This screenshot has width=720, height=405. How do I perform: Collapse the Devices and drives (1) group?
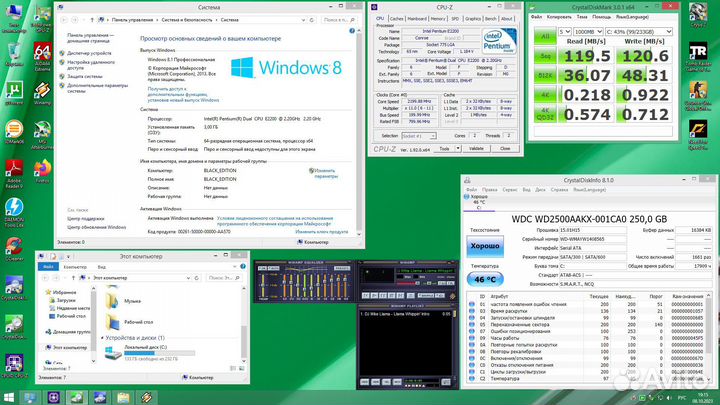(102, 338)
